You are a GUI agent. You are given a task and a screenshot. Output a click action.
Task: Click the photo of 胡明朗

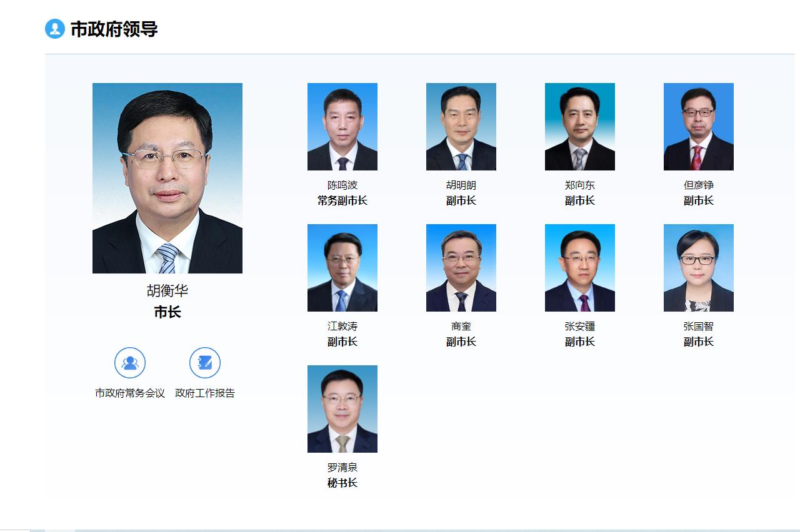[x=461, y=127]
